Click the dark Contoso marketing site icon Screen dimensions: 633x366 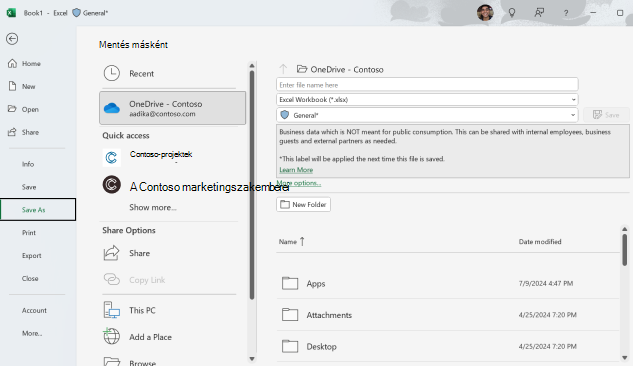[x=111, y=185]
